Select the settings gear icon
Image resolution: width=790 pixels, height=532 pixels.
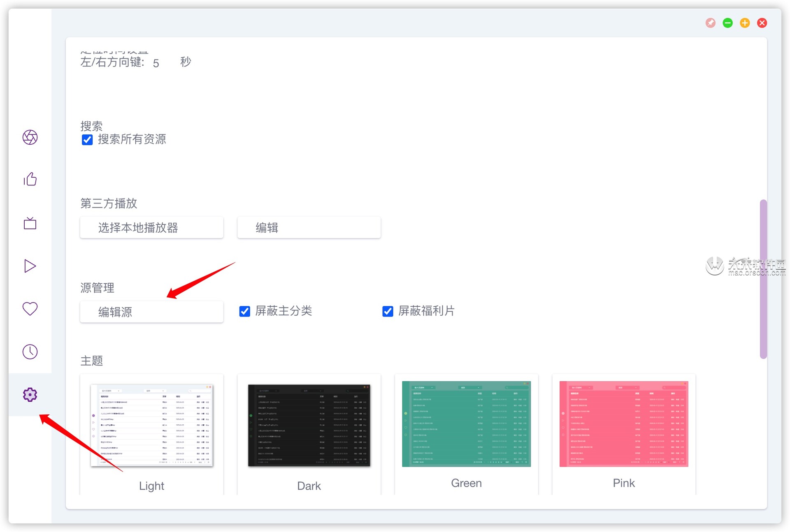click(x=30, y=394)
